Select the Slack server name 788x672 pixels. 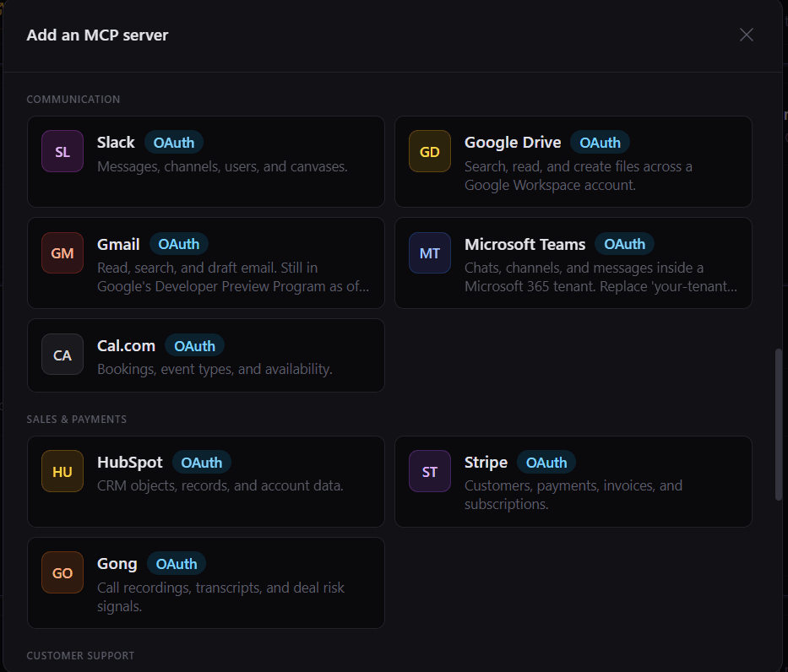[x=116, y=142]
